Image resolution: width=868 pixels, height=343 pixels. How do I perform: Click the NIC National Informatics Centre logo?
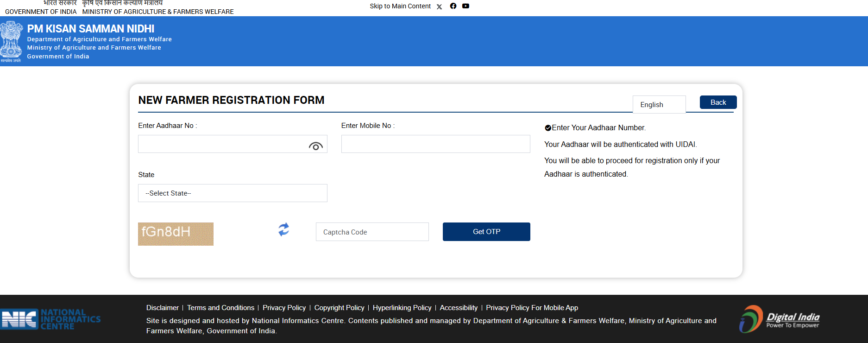point(50,319)
